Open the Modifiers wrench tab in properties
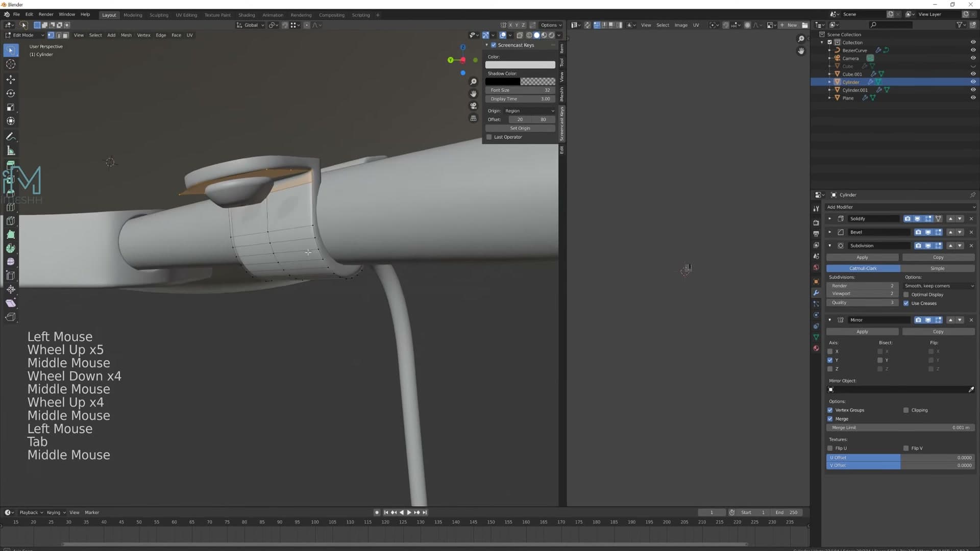Image resolution: width=980 pixels, height=551 pixels. (x=816, y=293)
